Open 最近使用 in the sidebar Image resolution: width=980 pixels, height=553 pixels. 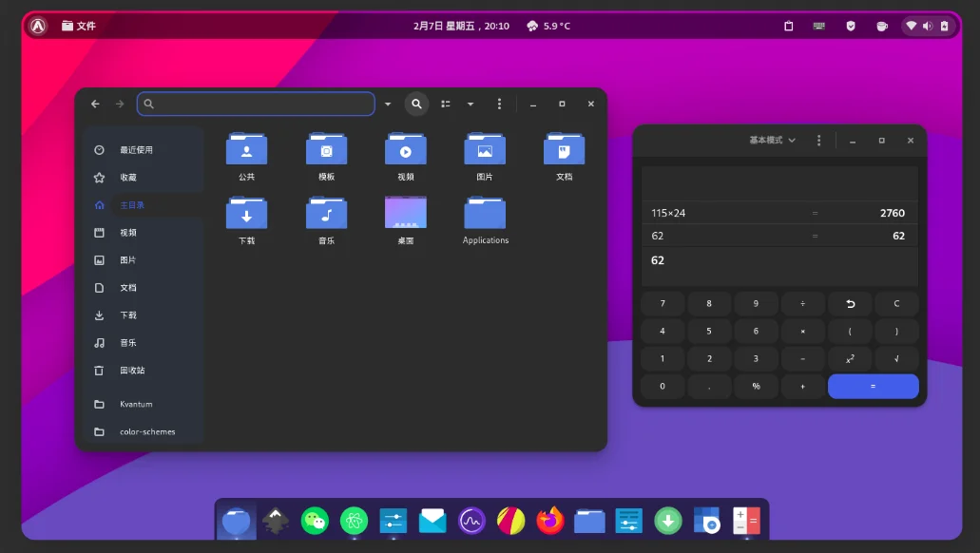144,150
